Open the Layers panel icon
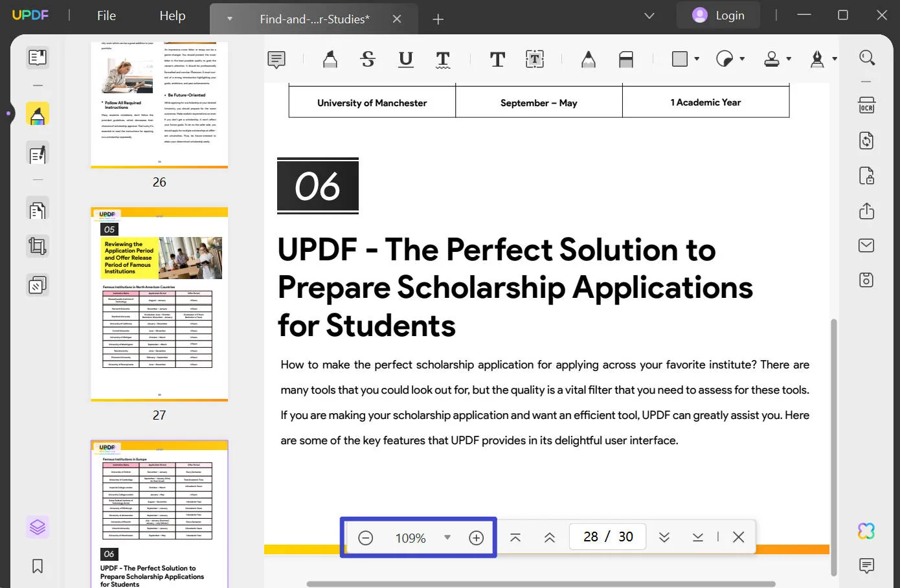Viewport: 900px width, 588px height. point(38,527)
